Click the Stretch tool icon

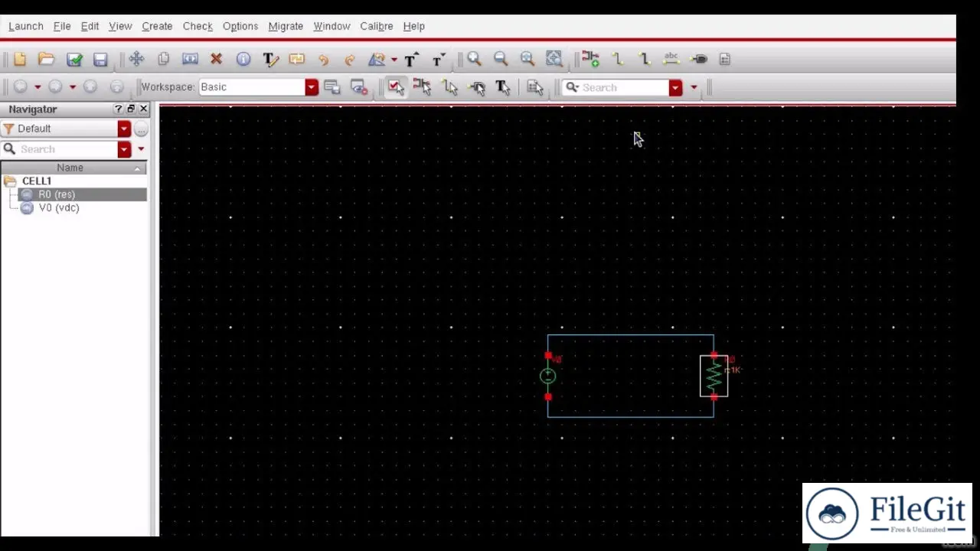tap(190, 59)
